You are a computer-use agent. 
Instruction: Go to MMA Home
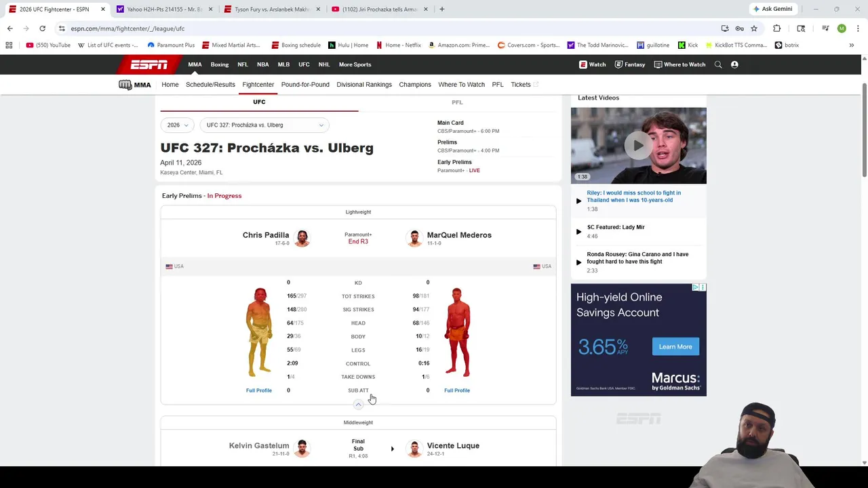coord(170,85)
